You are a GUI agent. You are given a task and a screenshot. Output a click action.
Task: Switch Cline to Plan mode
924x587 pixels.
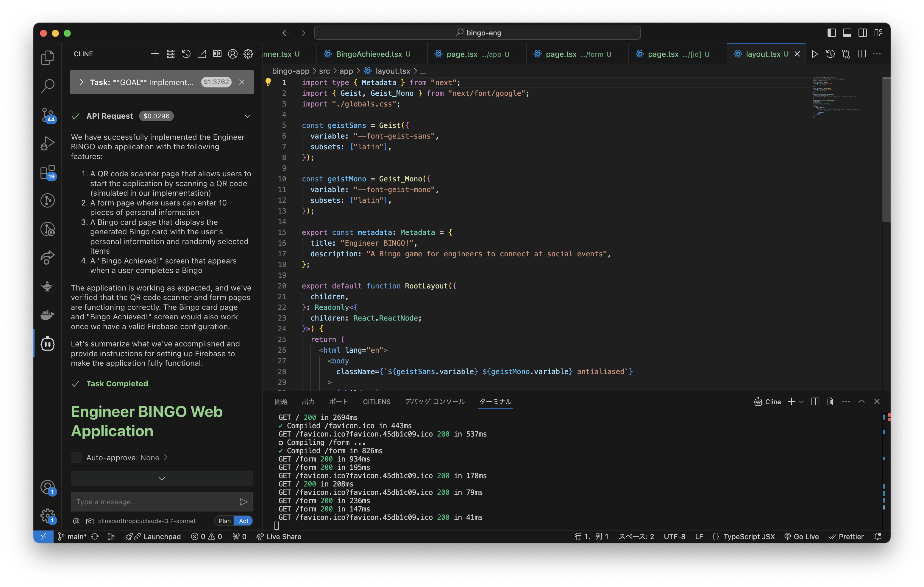(x=224, y=521)
